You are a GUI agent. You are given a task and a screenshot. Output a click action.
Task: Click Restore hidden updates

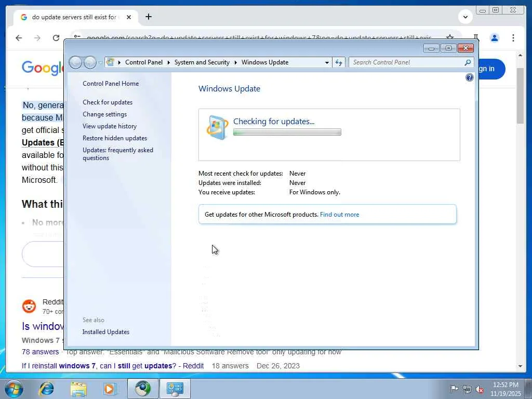coord(115,138)
